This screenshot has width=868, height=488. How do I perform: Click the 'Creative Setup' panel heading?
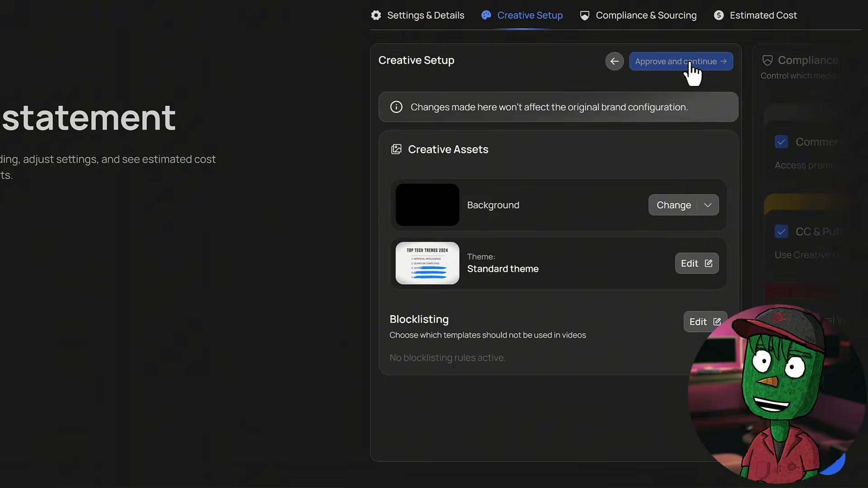click(416, 60)
